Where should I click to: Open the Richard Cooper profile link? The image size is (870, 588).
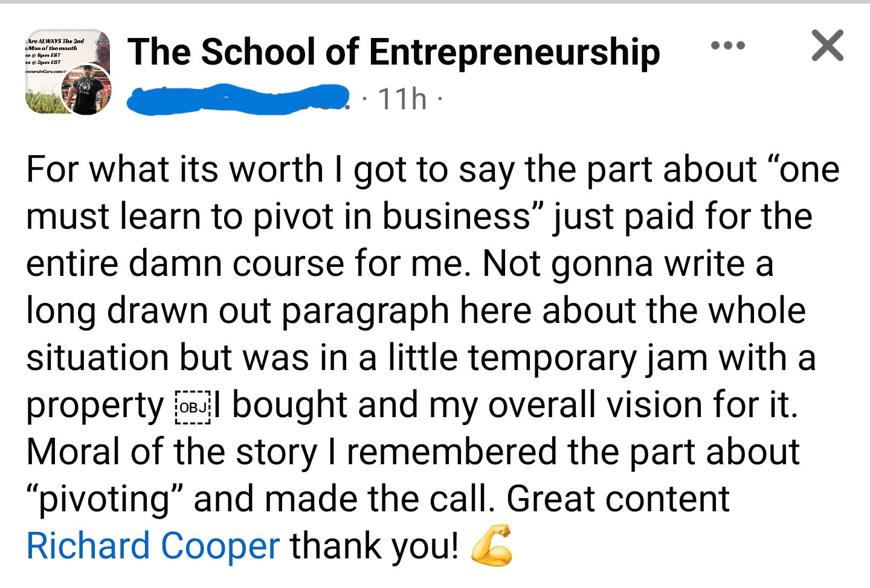[153, 546]
